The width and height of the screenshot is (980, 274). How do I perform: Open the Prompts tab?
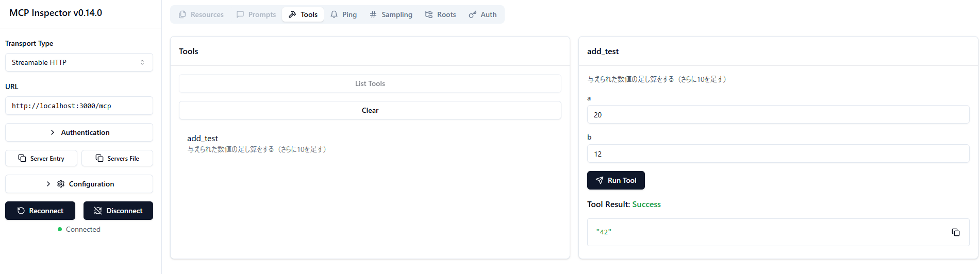click(256, 14)
